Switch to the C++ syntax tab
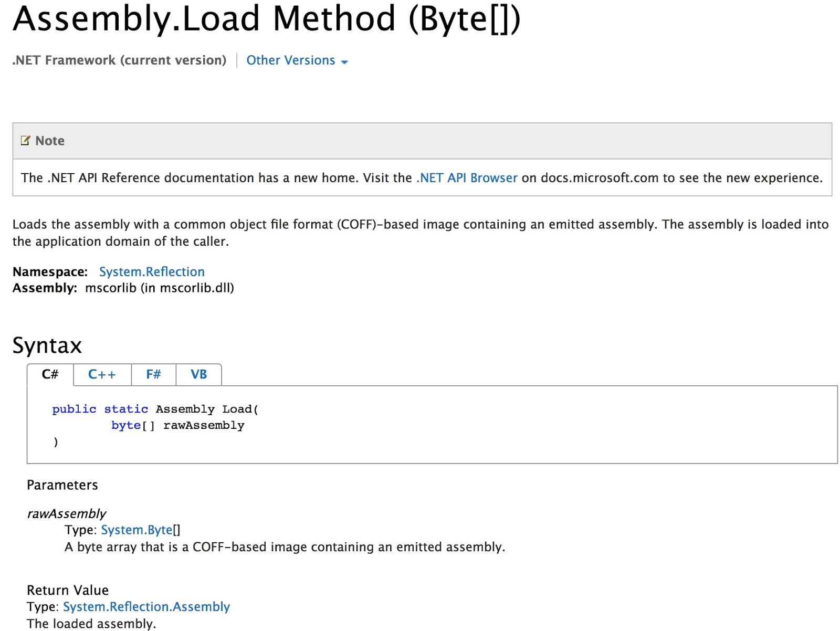This screenshot has width=840, height=631. (102, 374)
